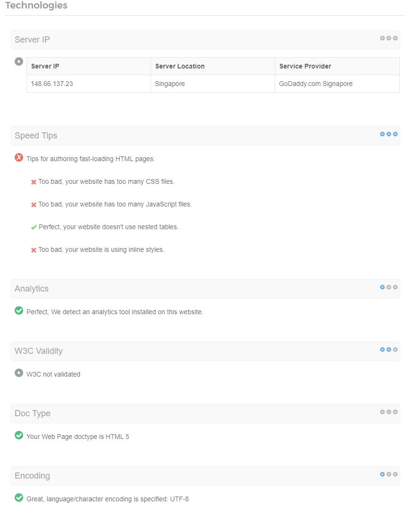Select the 148.66.137.23 IP address cell
414x532 pixels.
click(x=89, y=84)
